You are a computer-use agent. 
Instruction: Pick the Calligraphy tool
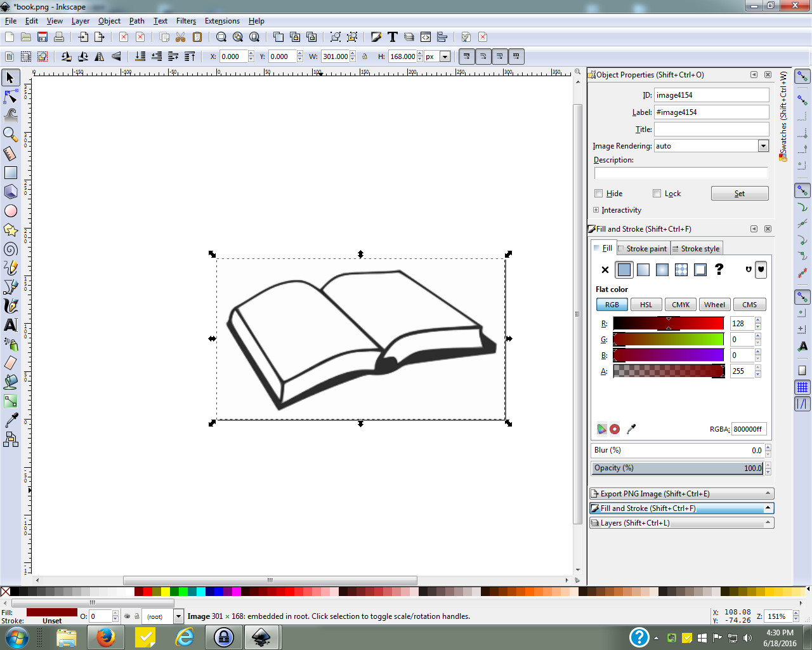pos(10,305)
